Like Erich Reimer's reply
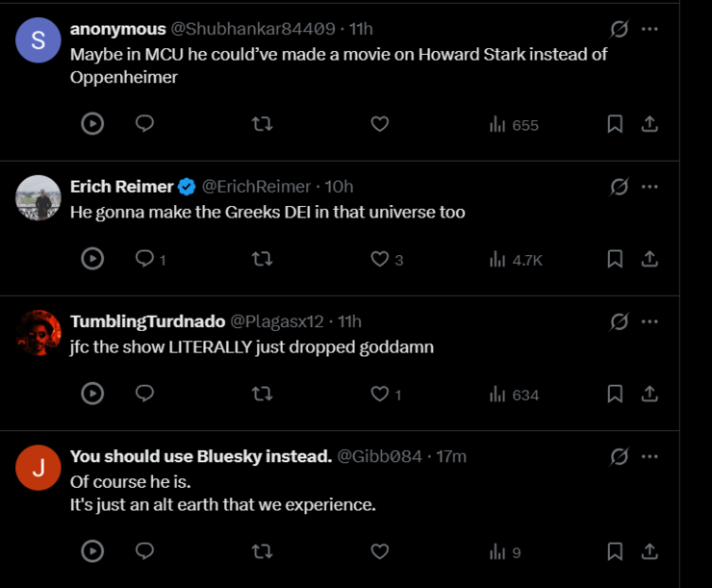Screen dimensions: 712x588 pyautogui.click(x=380, y=259)
